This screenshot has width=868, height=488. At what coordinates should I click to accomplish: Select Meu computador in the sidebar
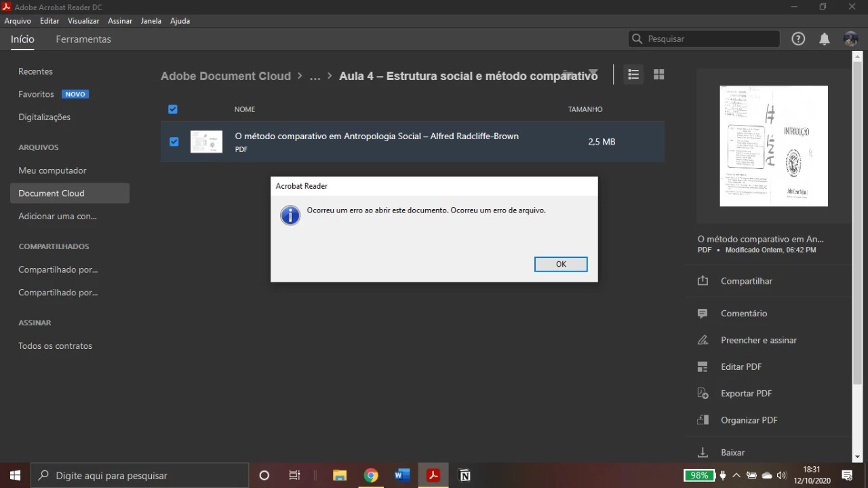click(52, 170)
